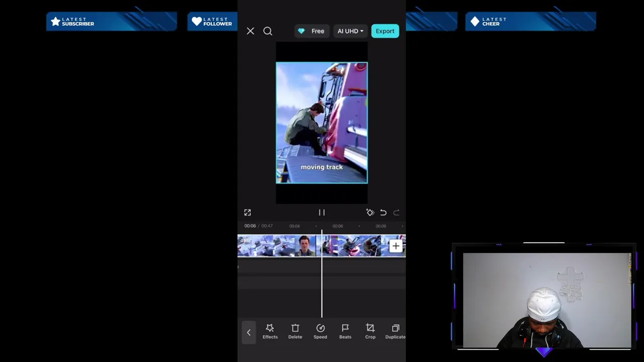
Task: Click the Export button
Action: 385,31
